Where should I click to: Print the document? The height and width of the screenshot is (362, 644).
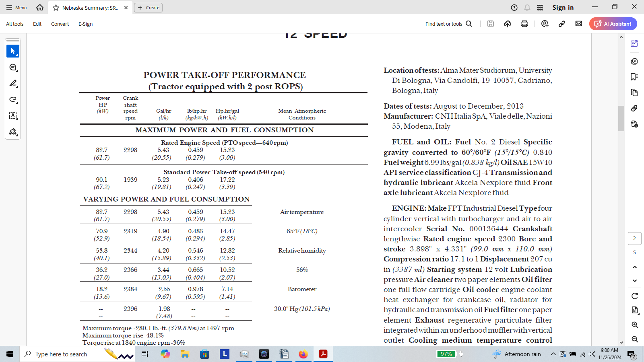[x=524, y=24]
